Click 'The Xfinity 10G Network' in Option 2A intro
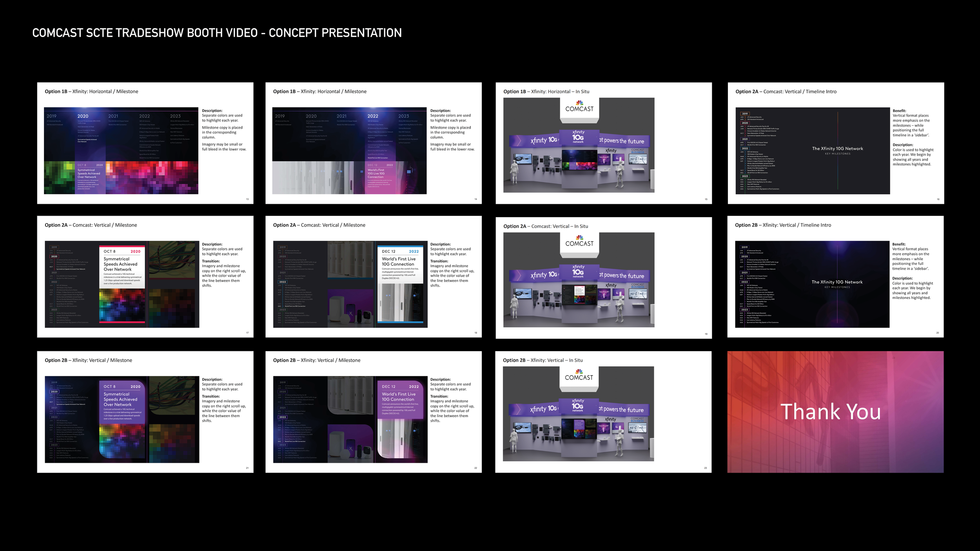Screen dimensions: 980x551 coord(838,149)
